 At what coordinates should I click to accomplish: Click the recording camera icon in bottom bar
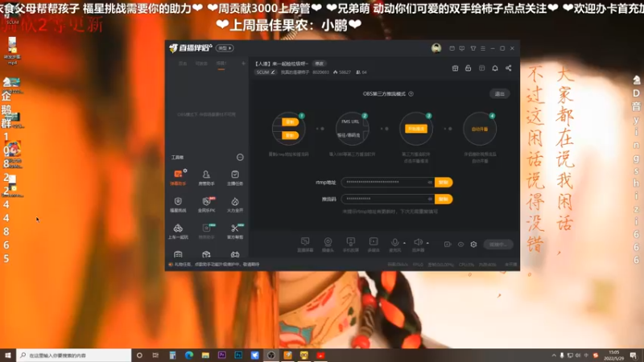pos(448,245)
